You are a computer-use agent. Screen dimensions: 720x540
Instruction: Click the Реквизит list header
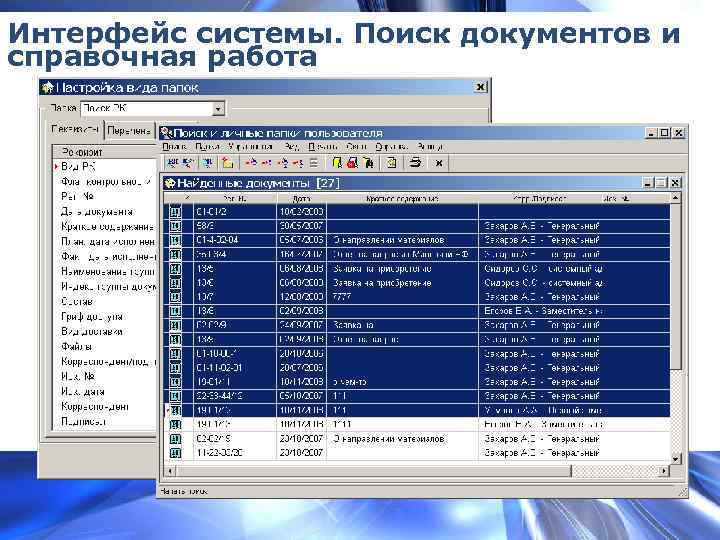click(x=105, y=152)
